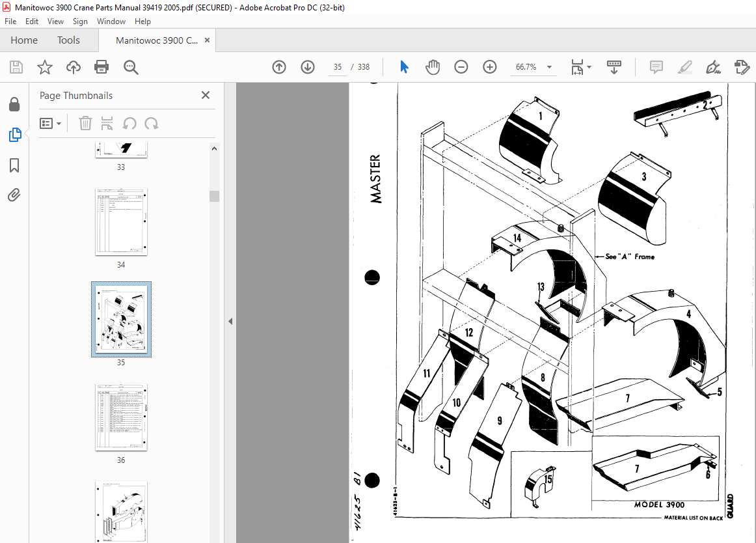Open the File menu
Viewport: 756px width, 543px height.
[10, 21]
